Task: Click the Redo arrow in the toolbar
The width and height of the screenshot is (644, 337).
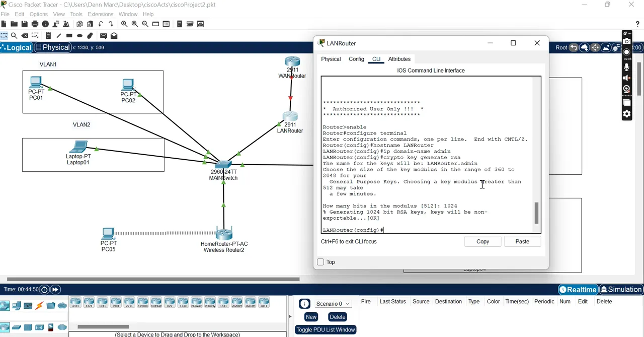Action: pyautogui.click(x=111, y=24)
